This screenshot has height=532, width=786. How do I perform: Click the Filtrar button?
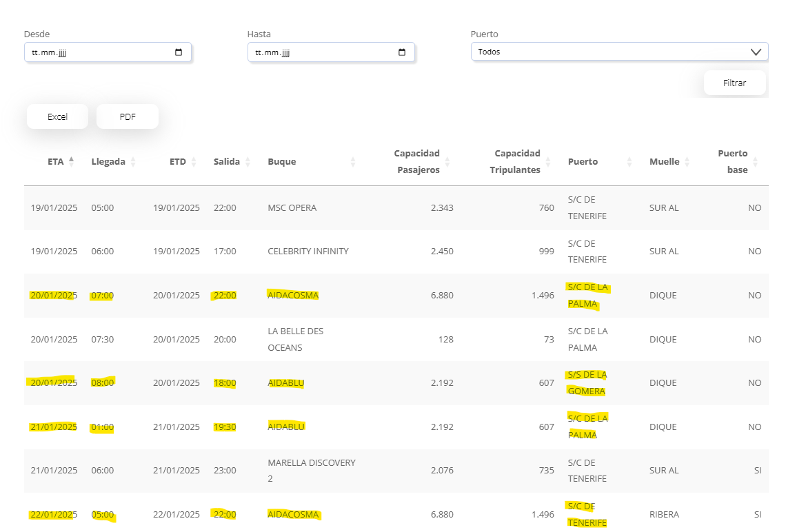point(735,83)
